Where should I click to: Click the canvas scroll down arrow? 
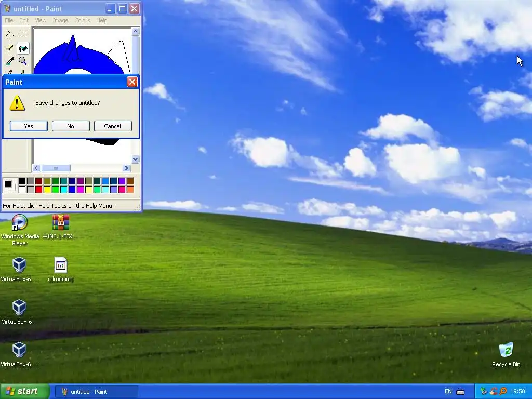pos(136,159)
